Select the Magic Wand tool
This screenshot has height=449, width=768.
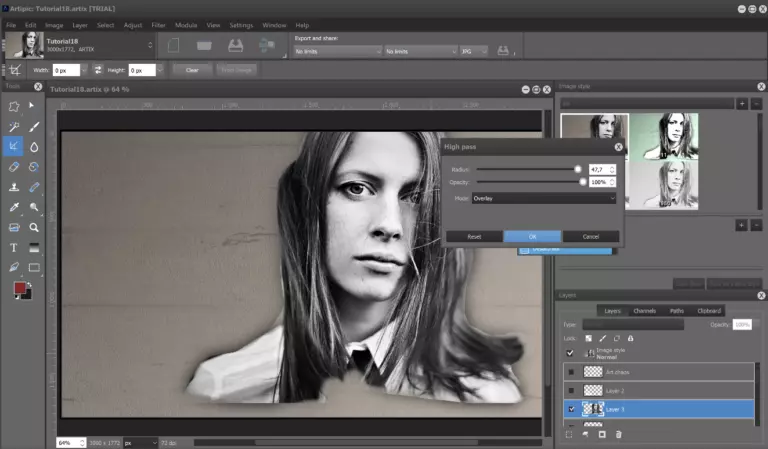click(x=14, y=127)
